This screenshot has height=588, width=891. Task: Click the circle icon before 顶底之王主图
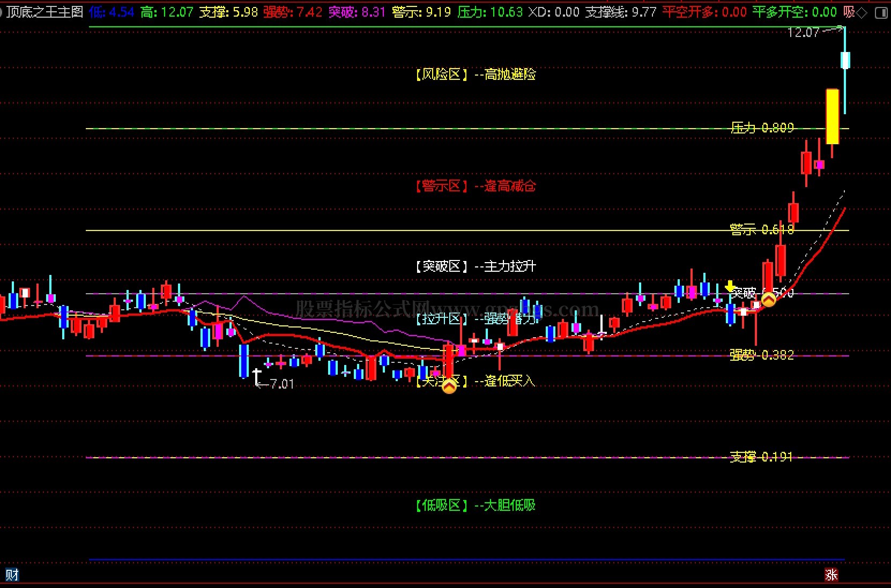pos(2,12)
